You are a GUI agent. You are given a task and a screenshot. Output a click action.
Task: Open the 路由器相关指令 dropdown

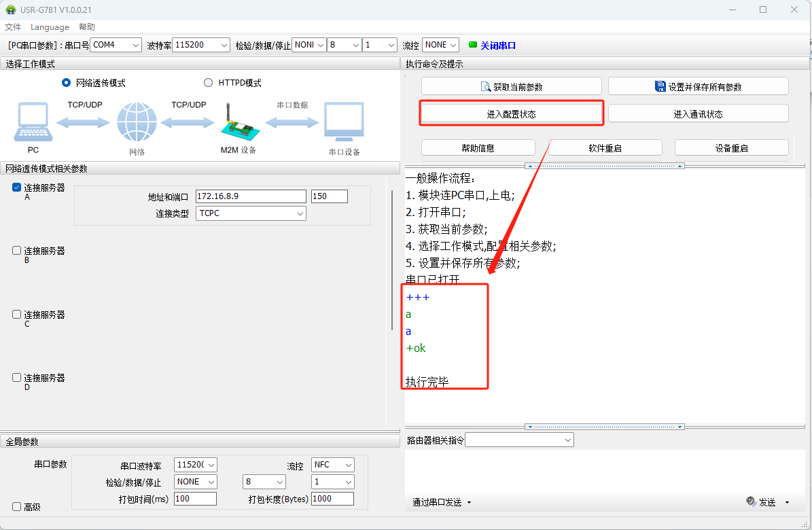(519, 440)
